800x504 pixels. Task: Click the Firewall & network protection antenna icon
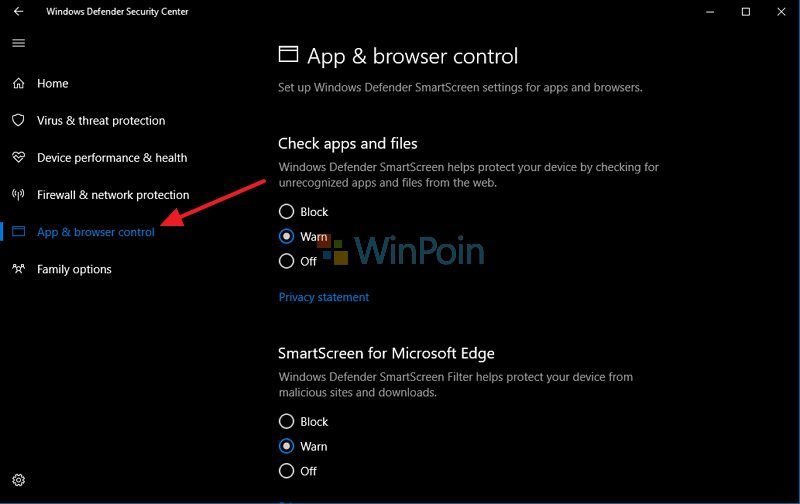click(18, 194)
